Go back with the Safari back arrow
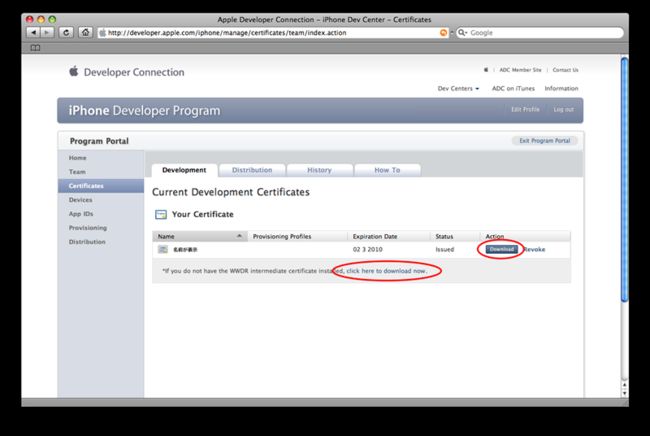 [34, 32]
